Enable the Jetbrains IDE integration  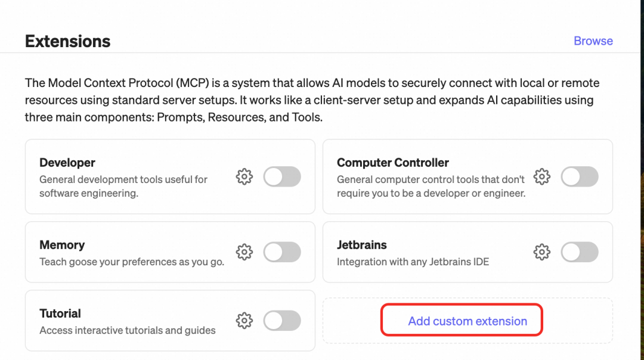pos(580,252)
